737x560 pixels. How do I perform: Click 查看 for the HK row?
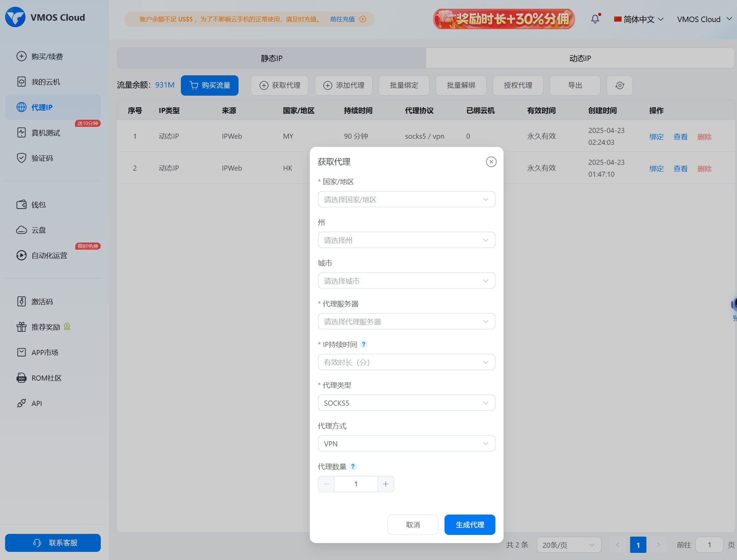680,169
